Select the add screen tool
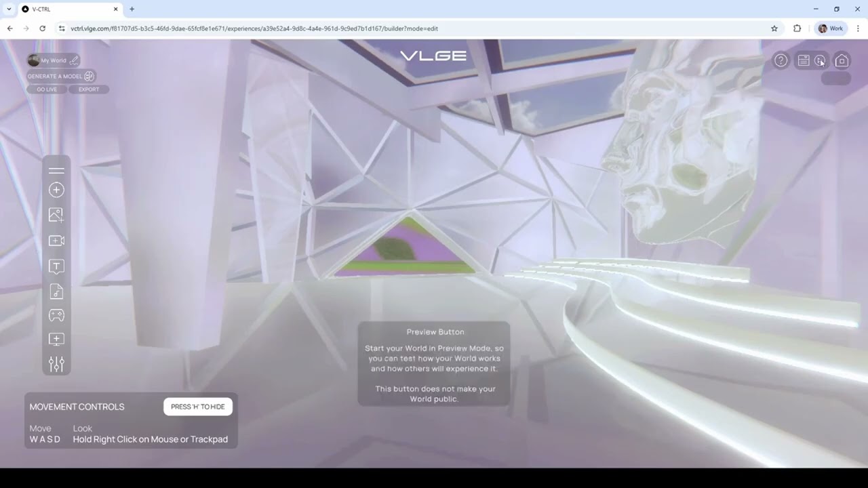This screenshot has height=488, width=868. [56, 339]
